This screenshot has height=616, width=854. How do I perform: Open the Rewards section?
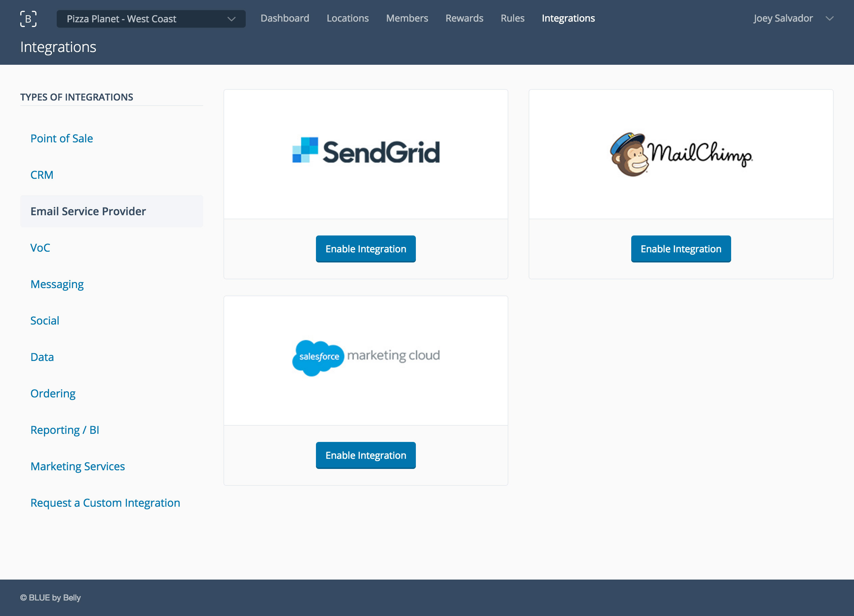pos(464,18)
